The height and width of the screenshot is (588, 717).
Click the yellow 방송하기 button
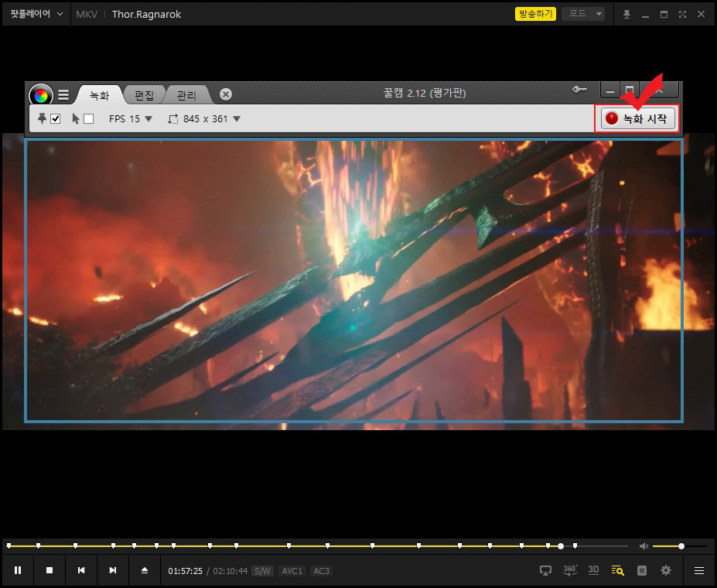click(535, 14)
